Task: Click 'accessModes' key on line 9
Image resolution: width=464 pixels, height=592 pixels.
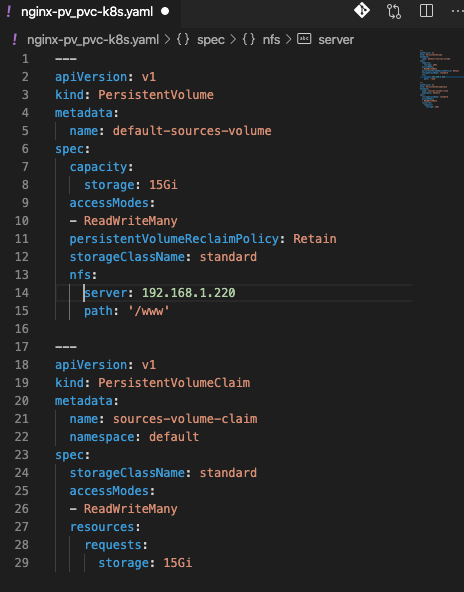Action: 109,203
